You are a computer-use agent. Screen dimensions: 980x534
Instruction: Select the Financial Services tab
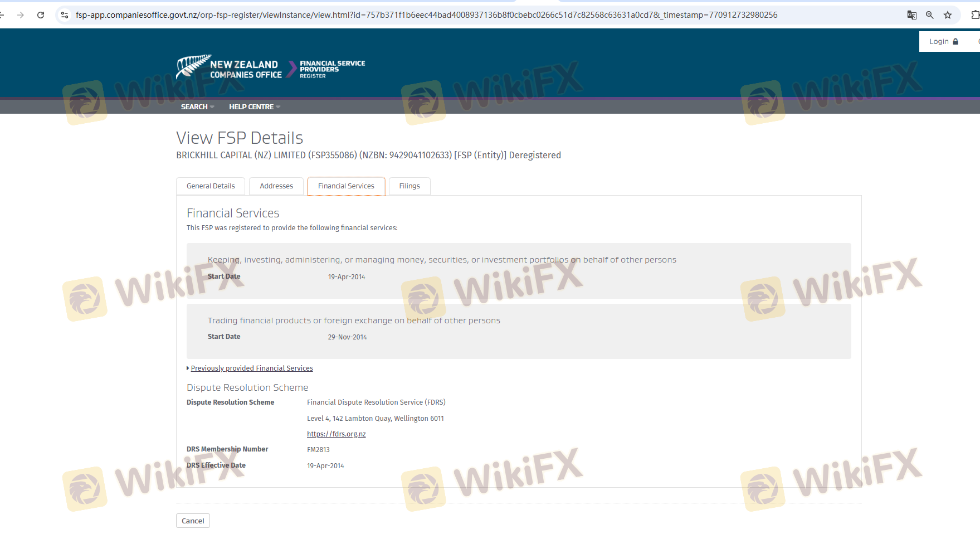[346, 186]
